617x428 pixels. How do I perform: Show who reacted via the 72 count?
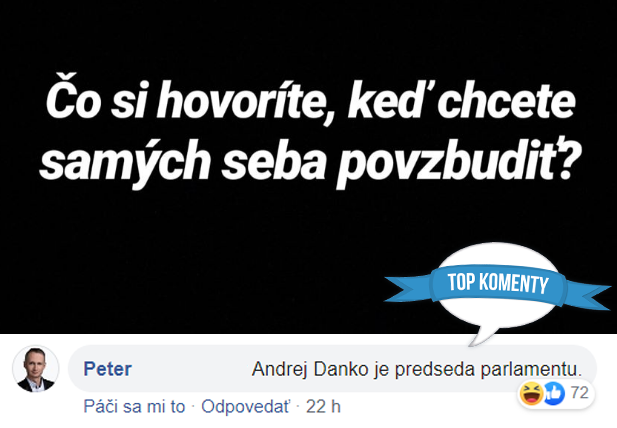click(579, 393)
